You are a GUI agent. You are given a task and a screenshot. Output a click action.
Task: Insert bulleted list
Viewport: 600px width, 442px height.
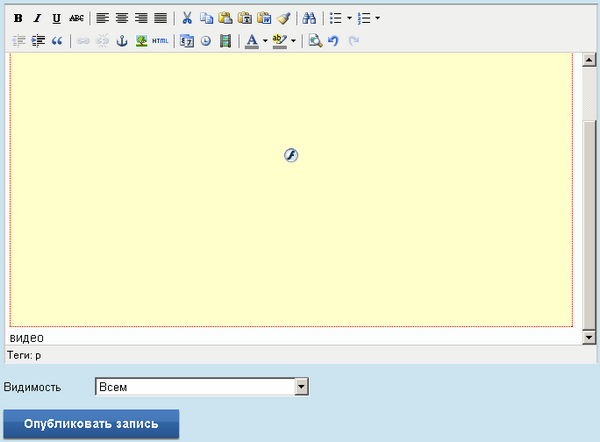pyautogui.click(x=336, y=18)
